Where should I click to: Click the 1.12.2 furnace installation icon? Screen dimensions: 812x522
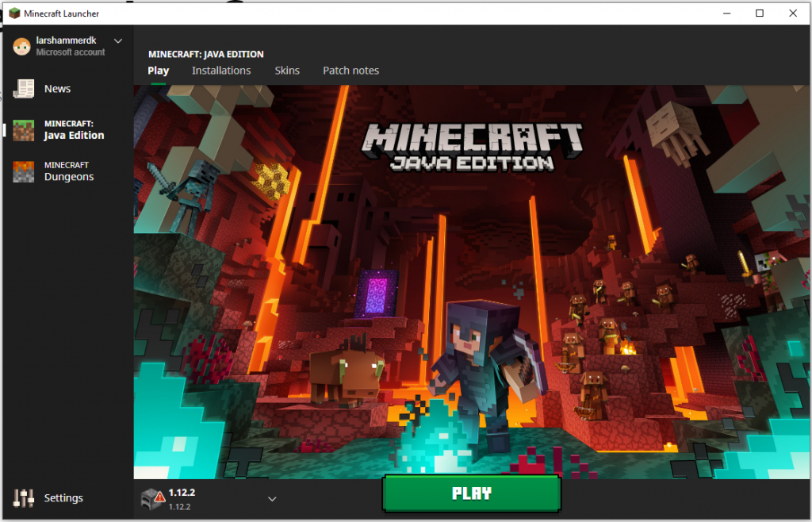click(x=153, y=499)
